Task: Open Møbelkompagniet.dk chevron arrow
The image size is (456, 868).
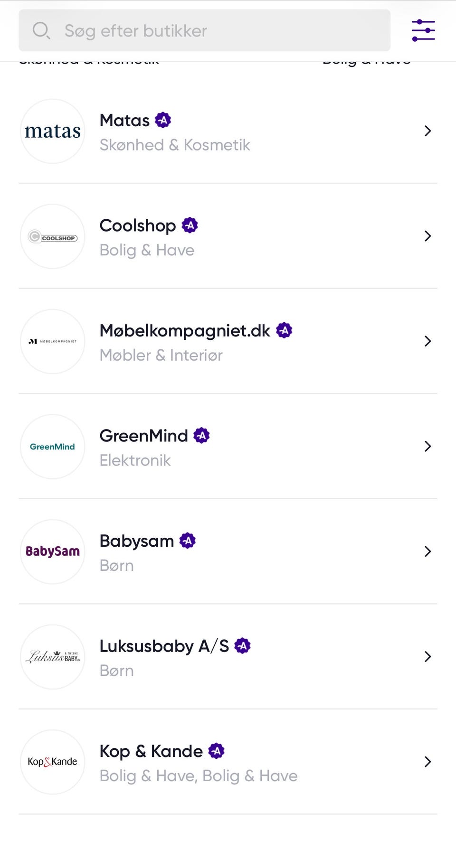Action: click(x=427, y=341)
